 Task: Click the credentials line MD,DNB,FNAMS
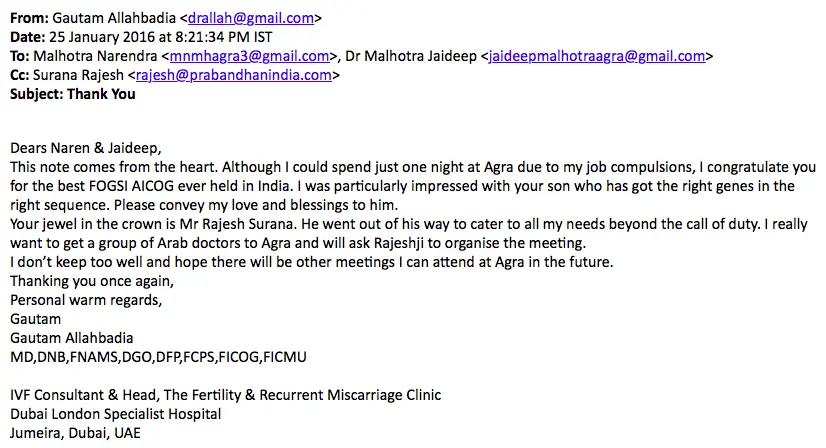[158, 357]
